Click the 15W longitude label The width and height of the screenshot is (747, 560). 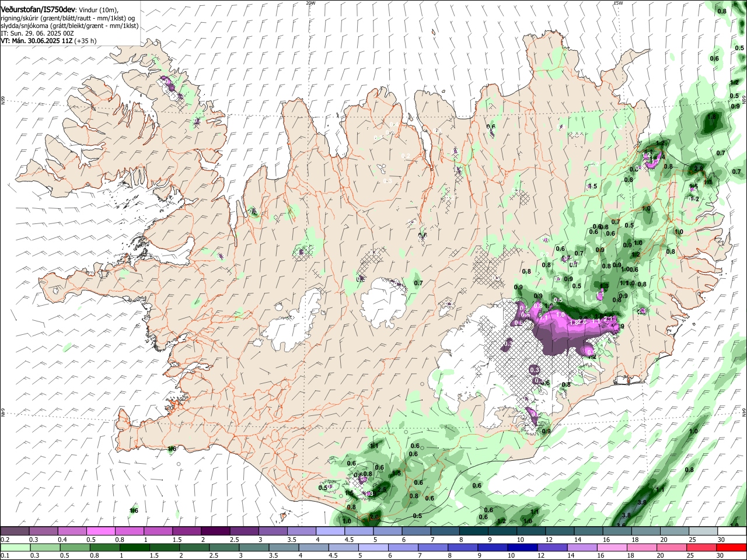(618, 3)
